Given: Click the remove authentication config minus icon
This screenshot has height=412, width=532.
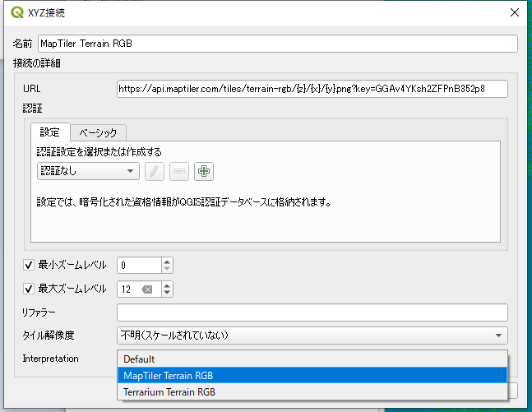Looking at the screenshot, I should pyautogui.click(x=179, y=171).
